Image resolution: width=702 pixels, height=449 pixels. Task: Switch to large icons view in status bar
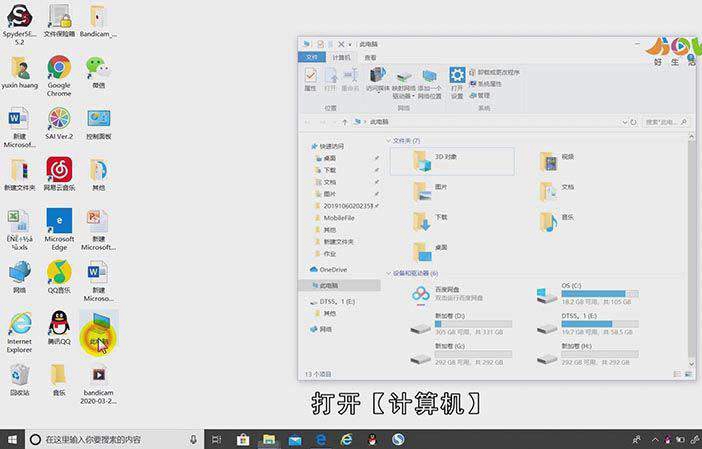click(x=689, y=374)
